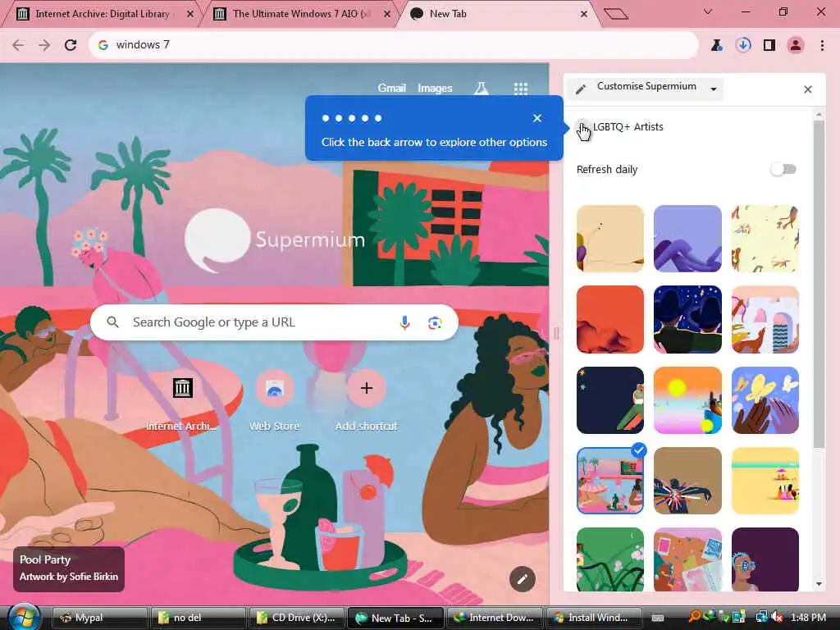Open the no del taskbar window
The width and height of the screenshot is (840, 630).
pos(198,618)
